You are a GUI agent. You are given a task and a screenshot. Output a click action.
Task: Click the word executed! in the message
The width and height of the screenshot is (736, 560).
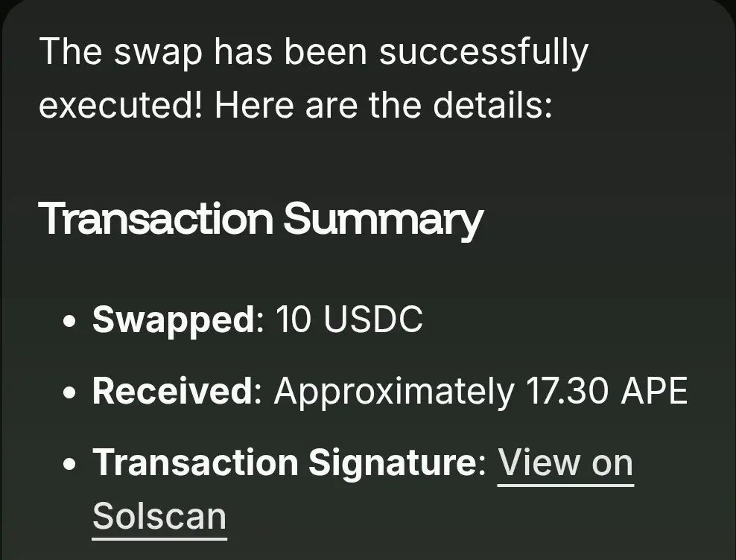click(x=120, y=105)
